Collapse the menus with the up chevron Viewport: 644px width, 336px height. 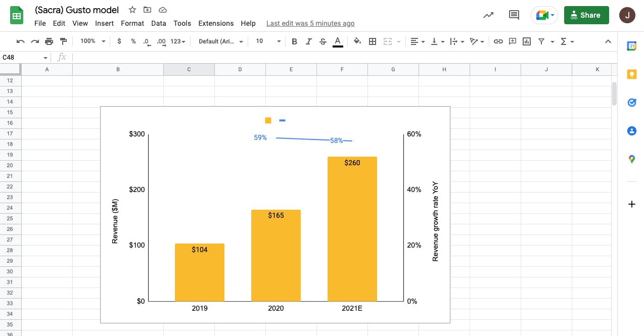click(x=608, y=41)
